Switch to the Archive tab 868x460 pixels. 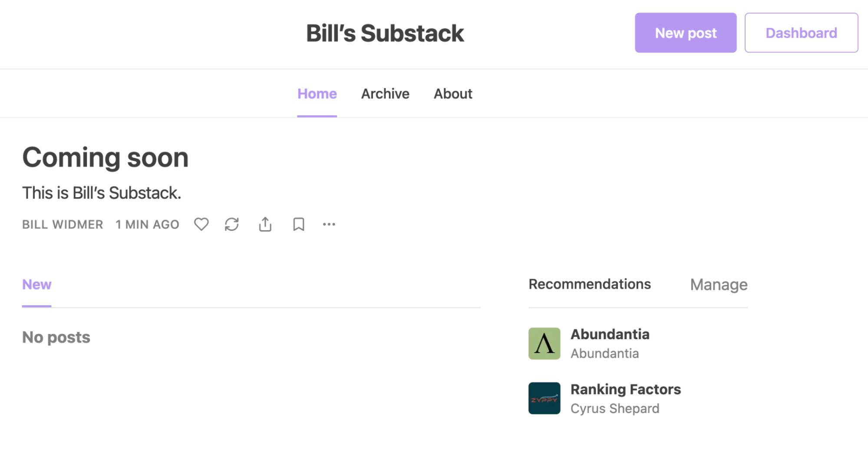tap(385, 93)
